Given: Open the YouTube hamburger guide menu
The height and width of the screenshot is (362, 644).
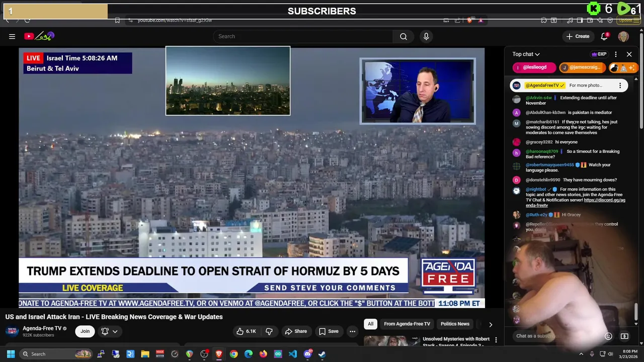Looking at the screenshot, I should 12,36.
